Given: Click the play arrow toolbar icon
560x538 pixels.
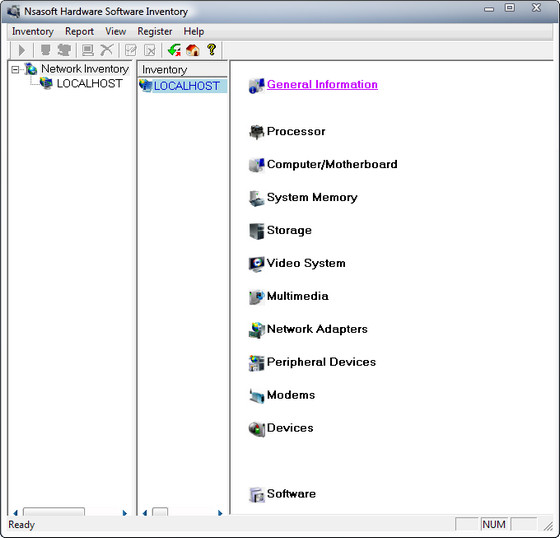Looking at the screenshot, I should click(x=22, y=50).
